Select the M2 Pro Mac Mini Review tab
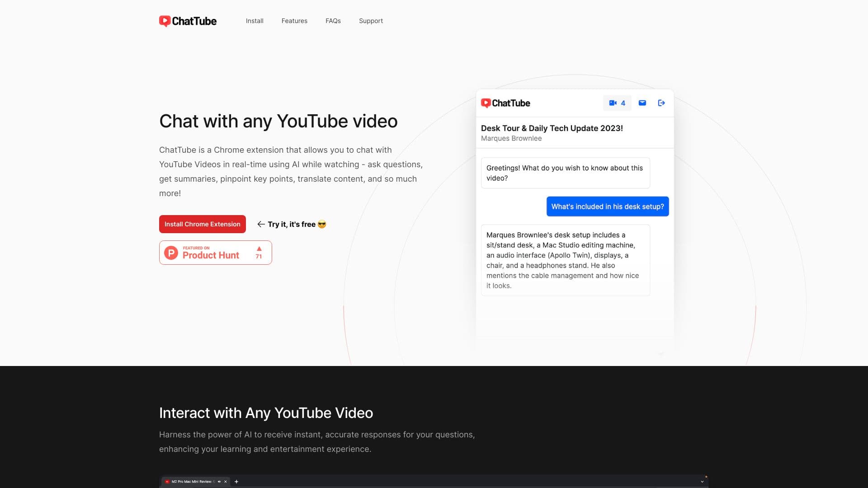The height and width of the screenshot is (488, 868). tap(192, 482)
